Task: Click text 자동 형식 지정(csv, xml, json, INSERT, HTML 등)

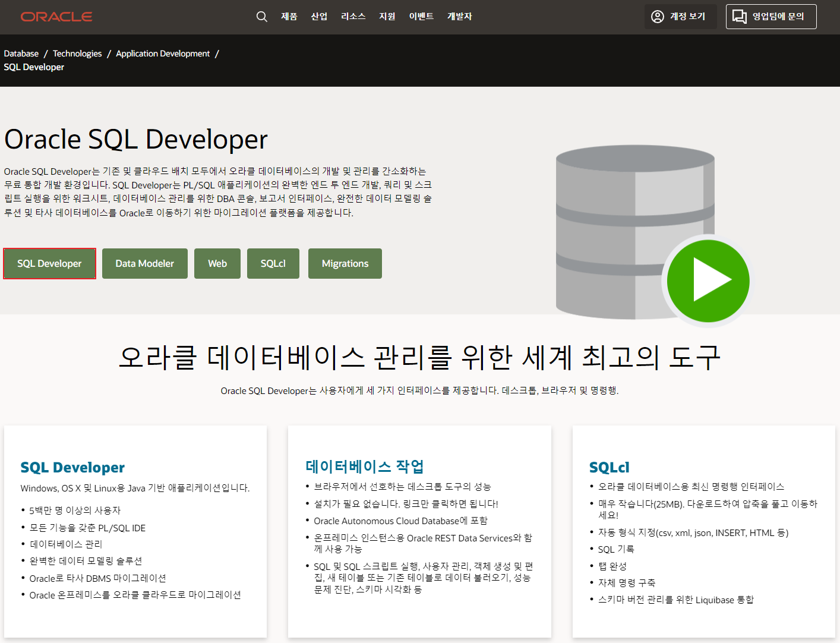Action: tap(693, 532)
